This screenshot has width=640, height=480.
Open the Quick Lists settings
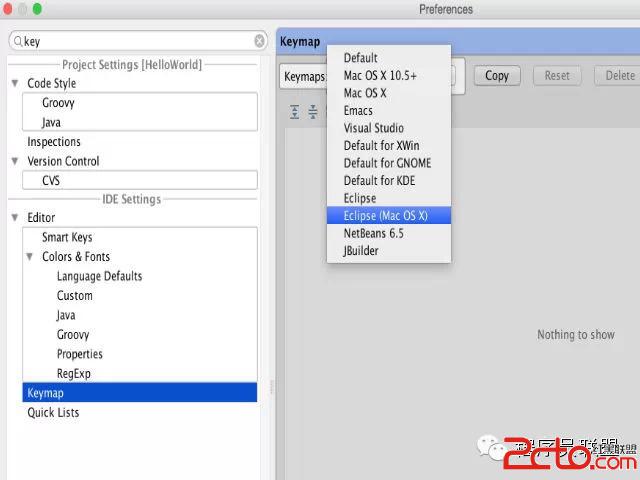53,413
